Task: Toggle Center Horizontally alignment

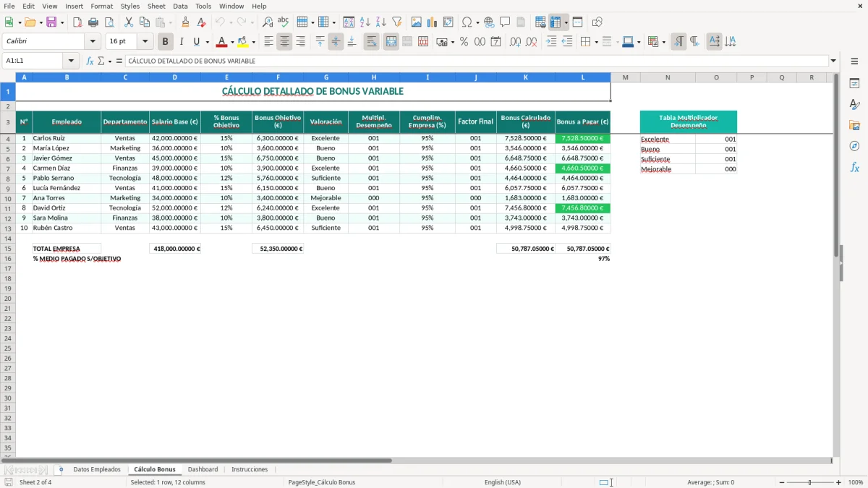Action: [x=284, y=42]
